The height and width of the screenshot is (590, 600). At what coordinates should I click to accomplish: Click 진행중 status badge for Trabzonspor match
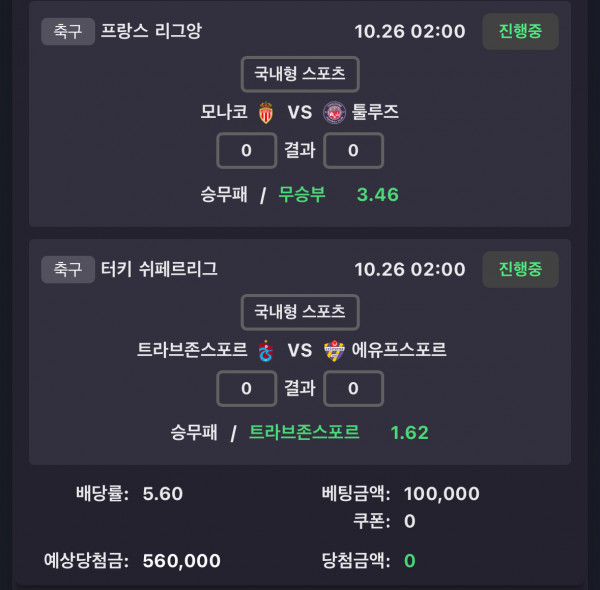pos(520,269)
